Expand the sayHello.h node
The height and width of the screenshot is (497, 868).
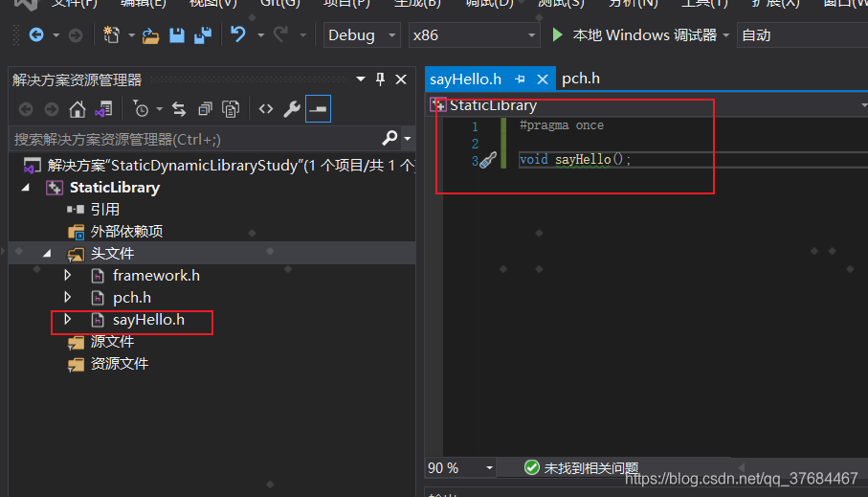(x=68, y=320)
